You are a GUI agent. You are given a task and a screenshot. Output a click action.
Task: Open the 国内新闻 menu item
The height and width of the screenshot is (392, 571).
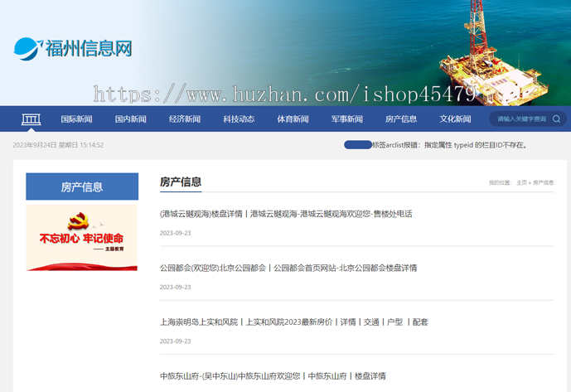[x=131, y=119]
